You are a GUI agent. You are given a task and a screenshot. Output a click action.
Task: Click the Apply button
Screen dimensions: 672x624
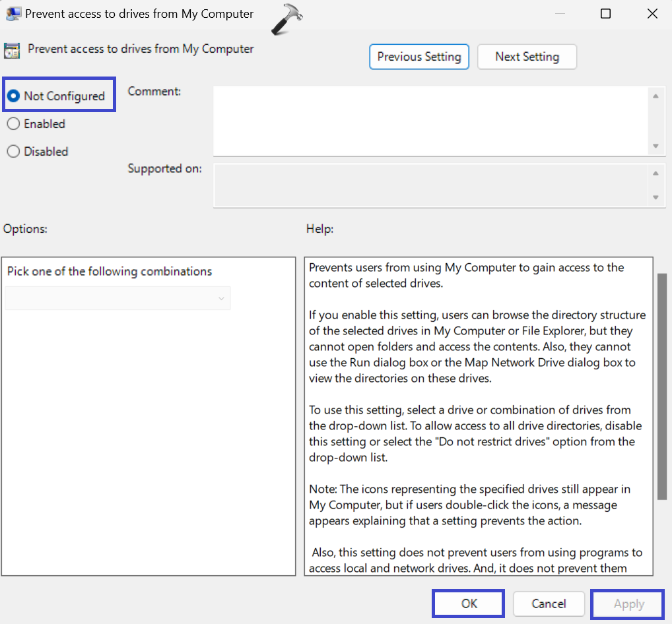click(x=628, y=604)
